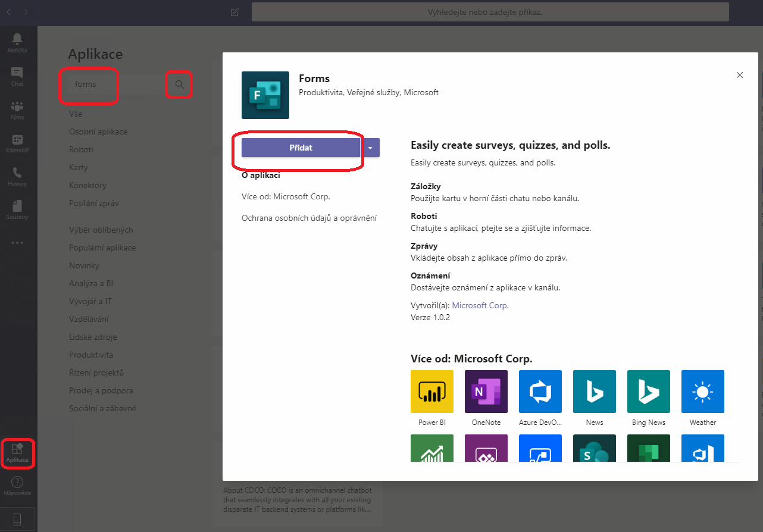Image resolution: width=763 pixels, height=532 pixels.
Task: Expand the Přidat dropdown arrow
Action: click(x=370, y=148)
